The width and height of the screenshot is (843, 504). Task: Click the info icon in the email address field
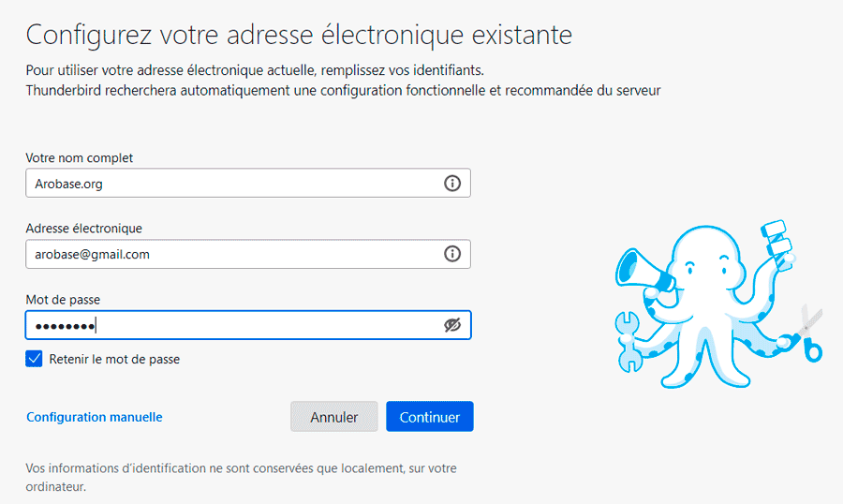coord(452,253)
